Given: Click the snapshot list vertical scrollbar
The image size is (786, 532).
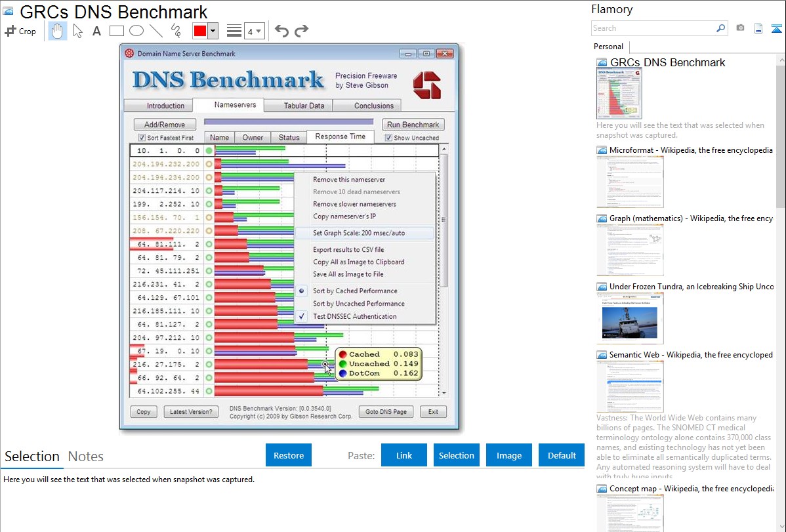Looking at the screenshot, I should pyautogui.click(x=781, y=135).
